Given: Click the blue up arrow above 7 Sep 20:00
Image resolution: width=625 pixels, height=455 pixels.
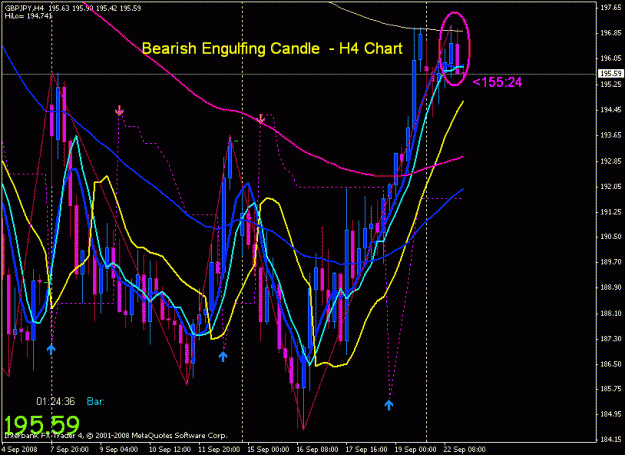Looking at the screenshot, I should click(51, 350).
